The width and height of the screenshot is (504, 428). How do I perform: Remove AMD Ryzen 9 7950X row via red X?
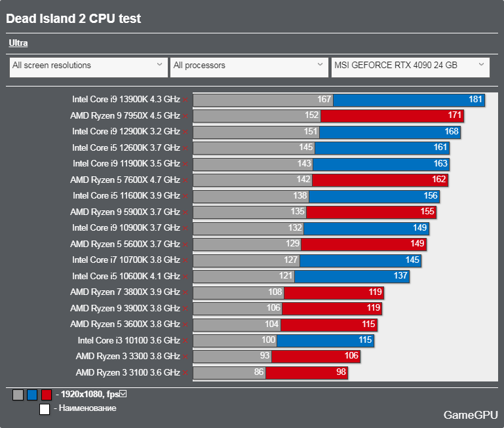point(185,116)
